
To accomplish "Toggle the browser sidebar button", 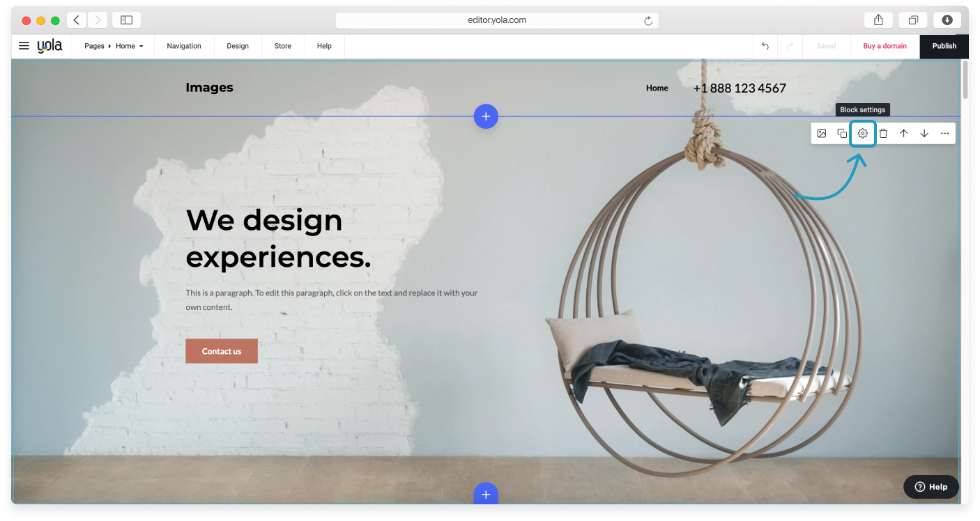I will [126, 20].
